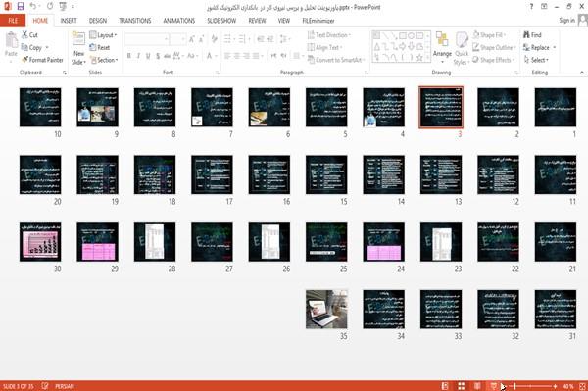Click the Undo arrow icon
Viewport: 588px width, 391px height.
coord(33,7)
